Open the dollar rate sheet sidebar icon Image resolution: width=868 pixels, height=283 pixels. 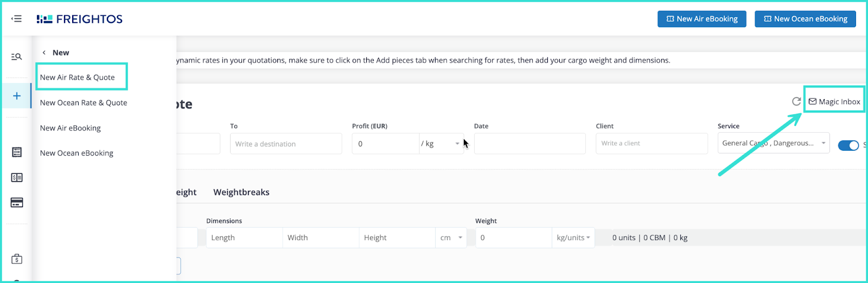coord(17,177)
